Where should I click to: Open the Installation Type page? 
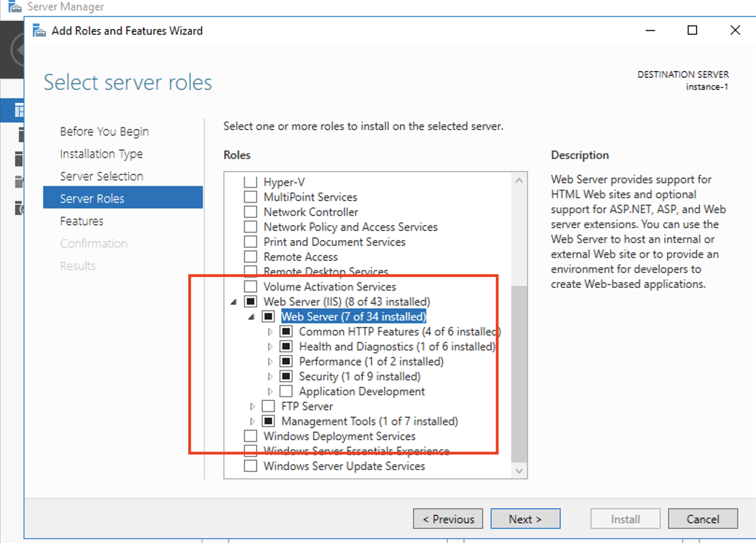(101, 154)
